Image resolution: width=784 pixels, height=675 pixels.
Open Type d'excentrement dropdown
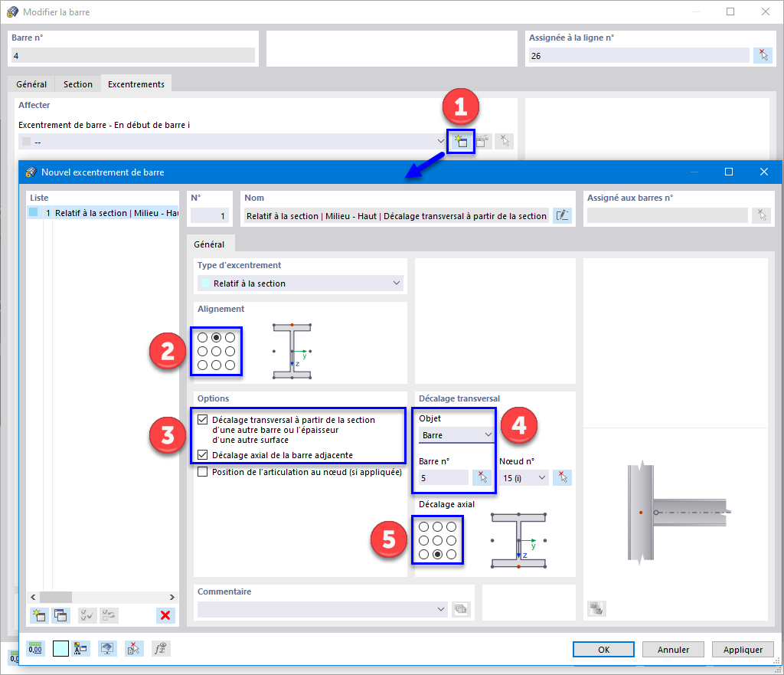[x=300, y=283]
